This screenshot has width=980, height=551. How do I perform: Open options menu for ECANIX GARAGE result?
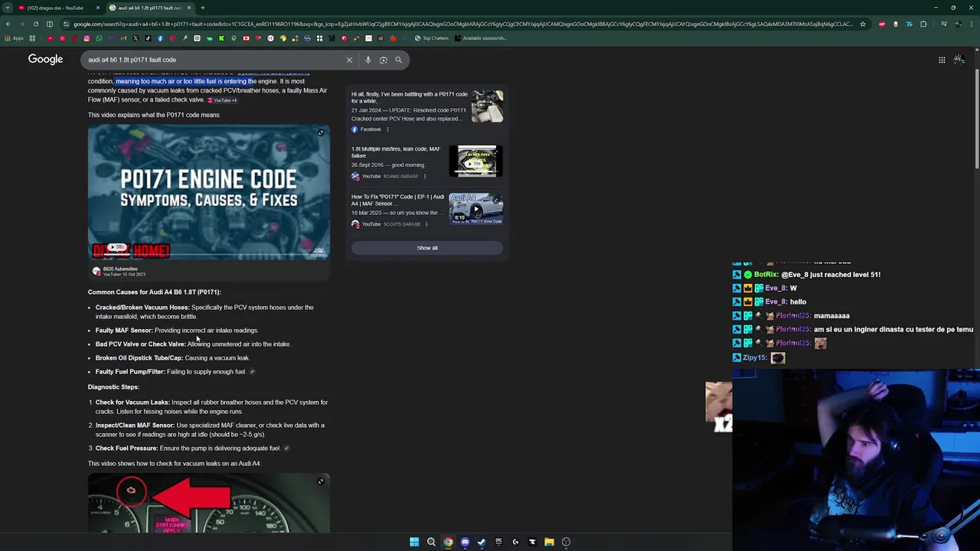425,177
